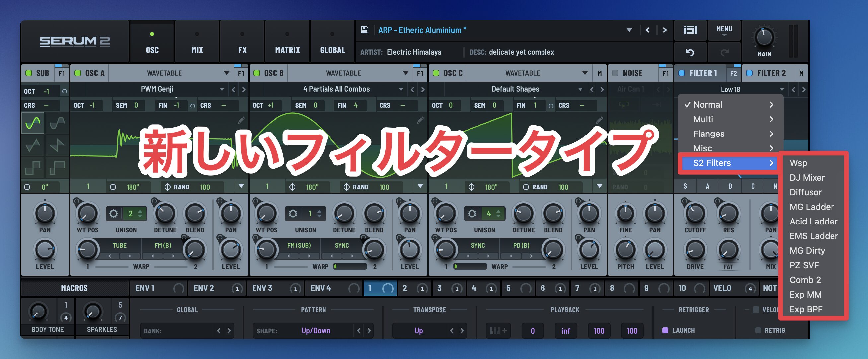
Task: Select the Acid Ladder filter
Action: coord(813,221)
